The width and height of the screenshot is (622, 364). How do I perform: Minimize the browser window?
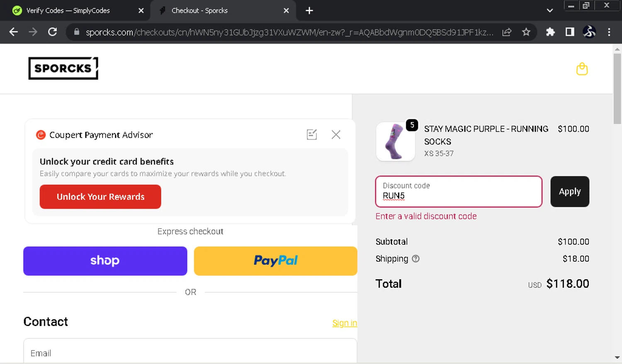pyautogui.click(x=571, y=6)
